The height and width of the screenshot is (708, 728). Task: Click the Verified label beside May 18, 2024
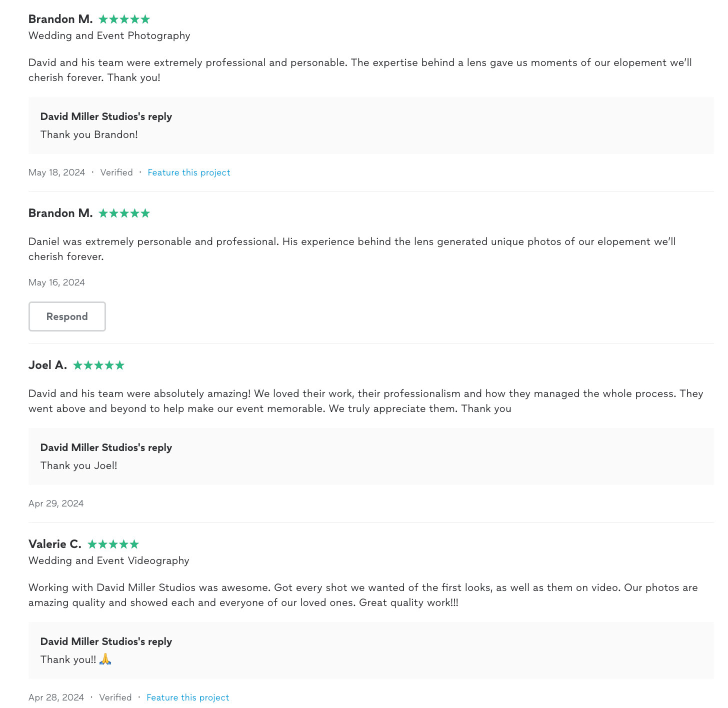coord(116,172)
